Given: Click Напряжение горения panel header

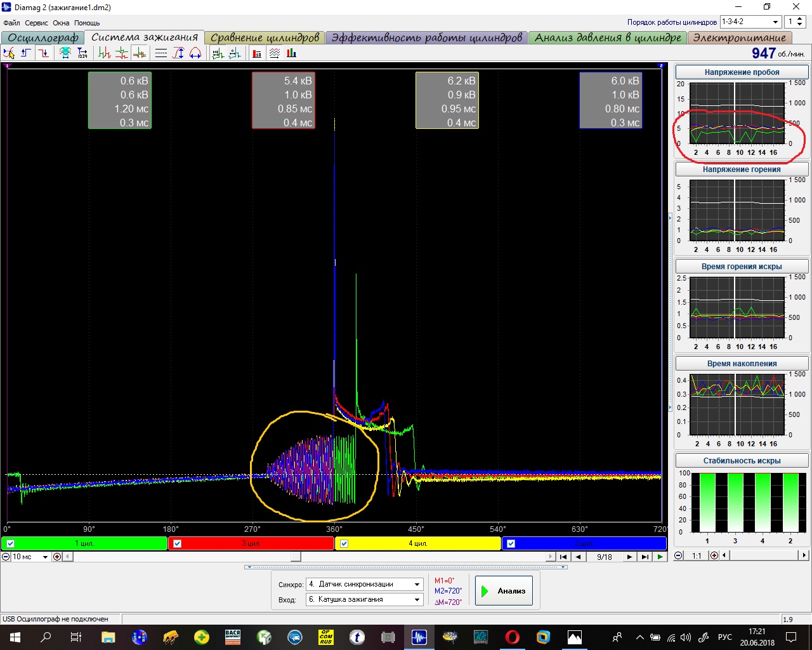Looking at the screenshot, I should click(x=742, y=169).
